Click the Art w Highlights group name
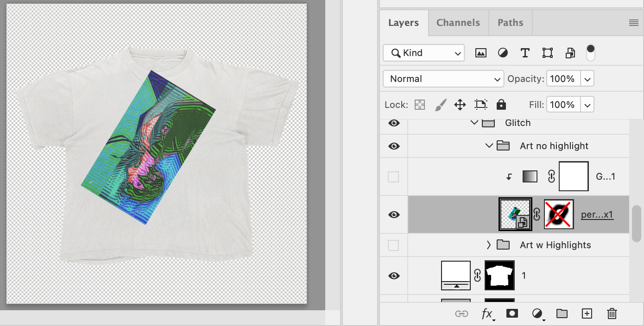The width and height of the screenshot is (644, 326). 556,245
